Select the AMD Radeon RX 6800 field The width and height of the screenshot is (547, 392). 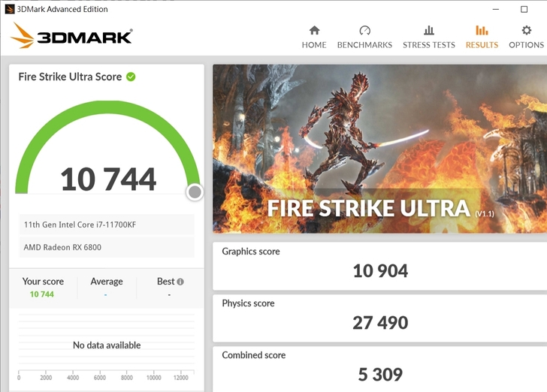[x=106, y=248]
